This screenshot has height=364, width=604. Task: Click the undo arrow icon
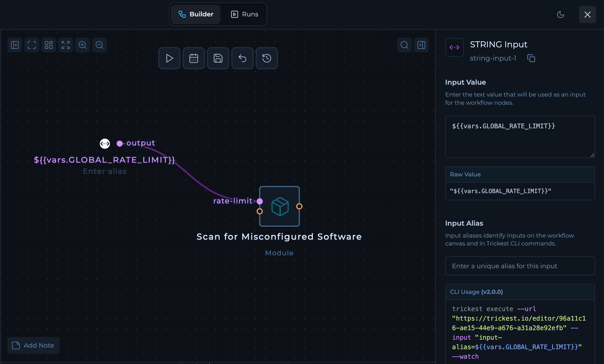click(242, 58)
